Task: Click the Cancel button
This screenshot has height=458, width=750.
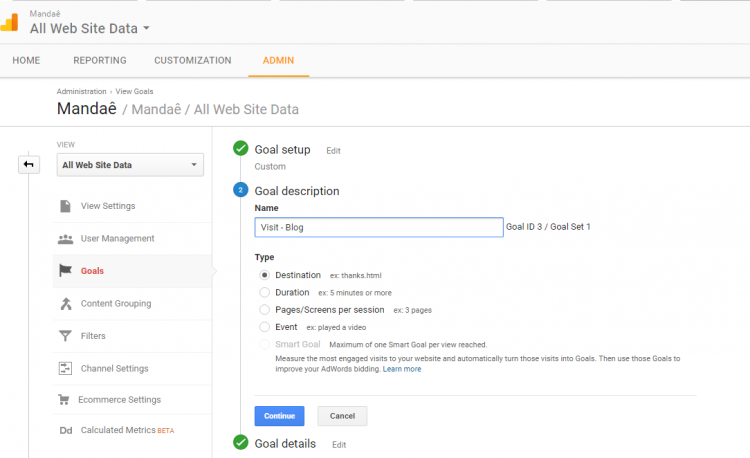Action: [x=342, y=416]
